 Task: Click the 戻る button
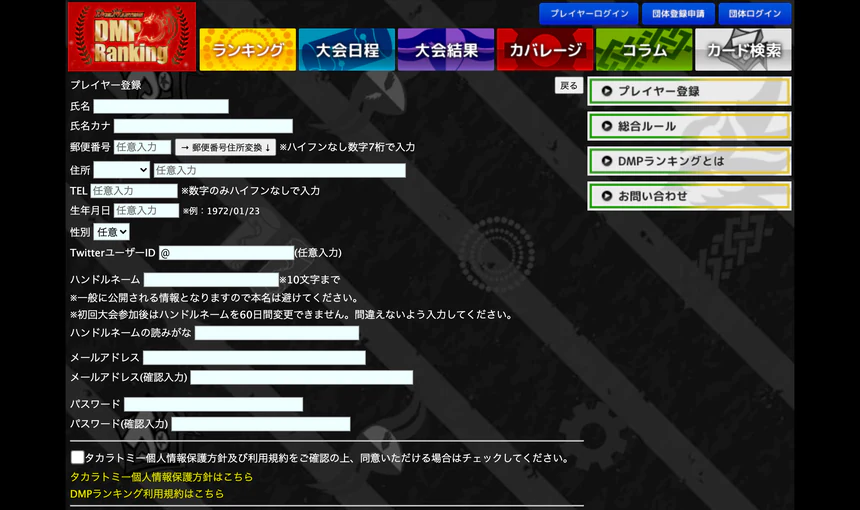[569, 86]
